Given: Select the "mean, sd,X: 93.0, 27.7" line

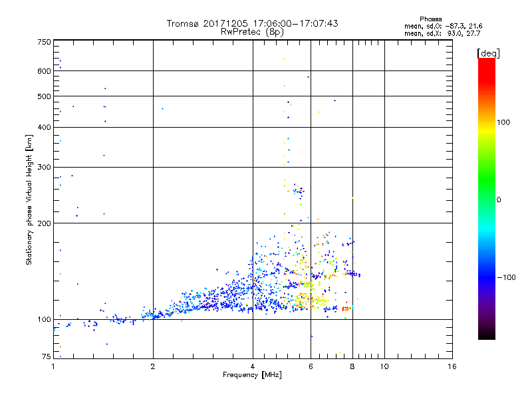Looking at the screenshot, I should point(442,33).
